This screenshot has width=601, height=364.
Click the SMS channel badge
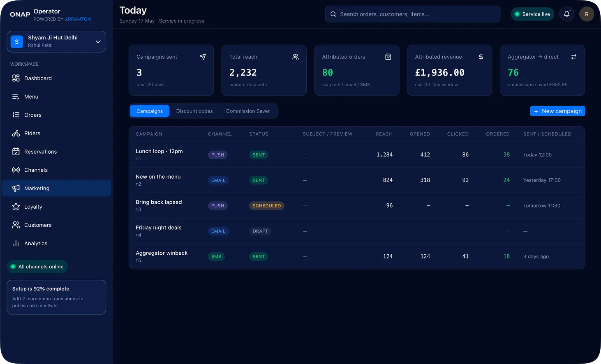click(x=216, y=257)
